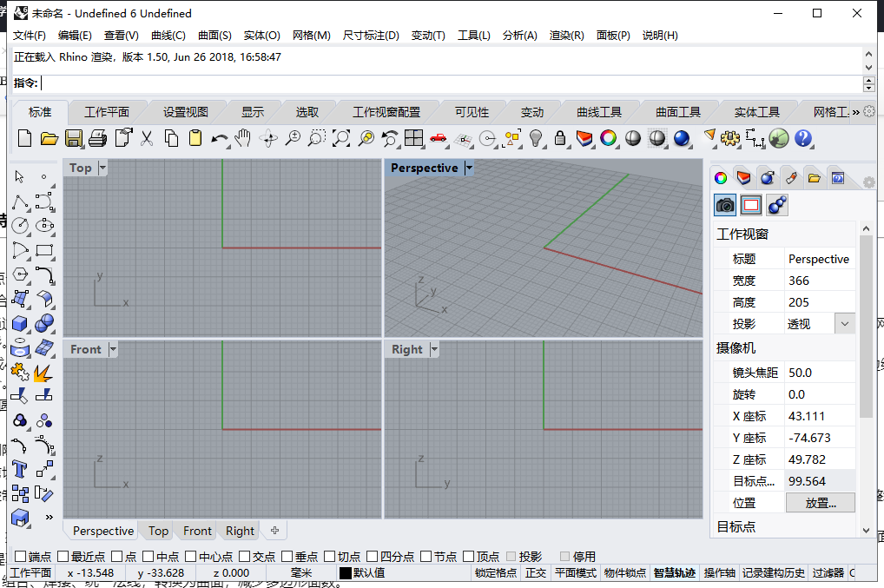Enable the 四分点 osnap checkbox
This screenshot has height=588, width=884.
pos(372,557)
